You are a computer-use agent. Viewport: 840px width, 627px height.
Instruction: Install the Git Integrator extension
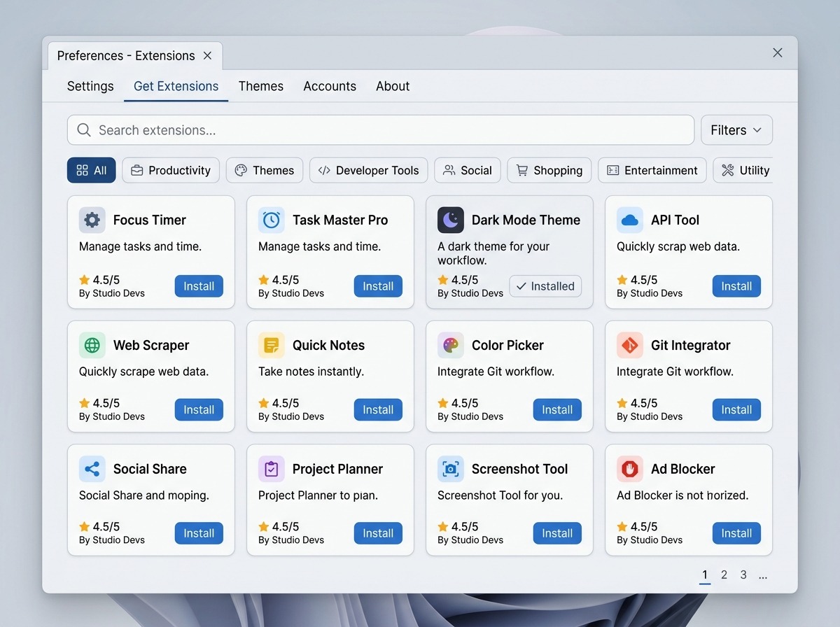pyautogui.click(x=736, y=410)
